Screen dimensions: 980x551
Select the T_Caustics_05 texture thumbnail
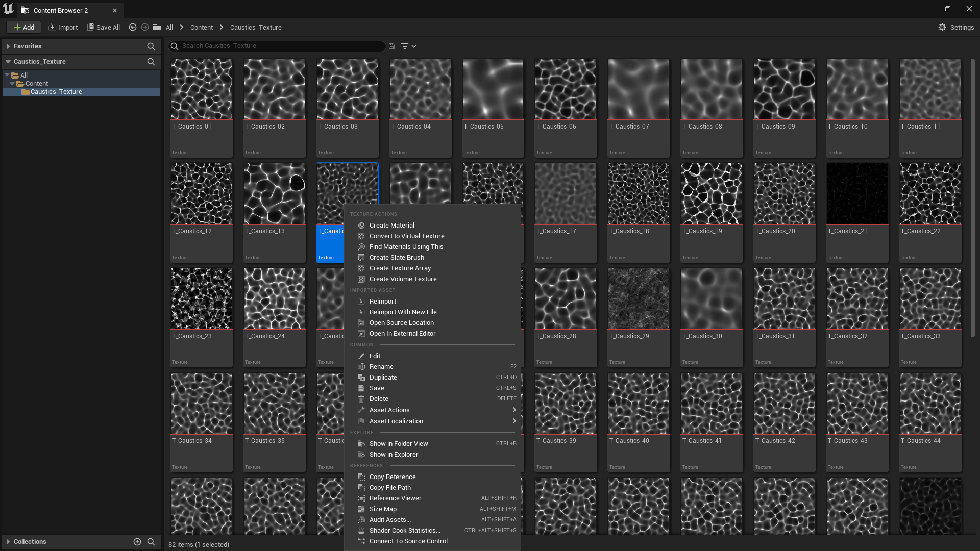coord(492,89)
